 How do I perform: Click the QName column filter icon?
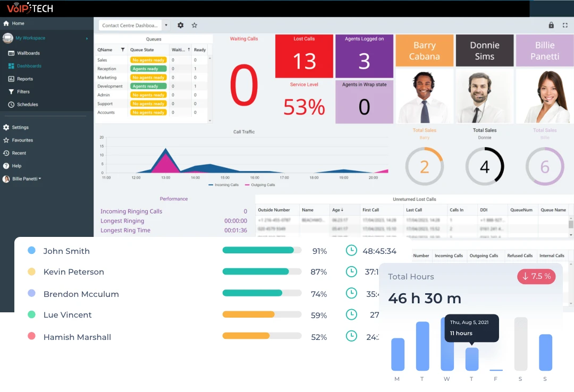123,50
